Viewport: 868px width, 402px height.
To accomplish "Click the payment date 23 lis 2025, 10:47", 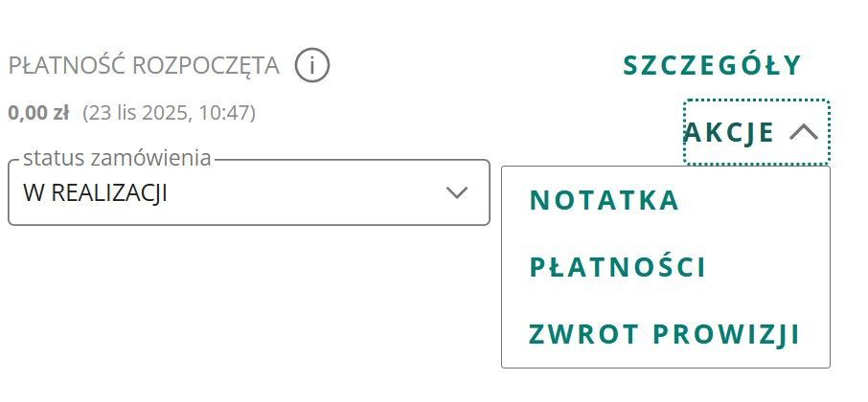I will pos(169,113).
